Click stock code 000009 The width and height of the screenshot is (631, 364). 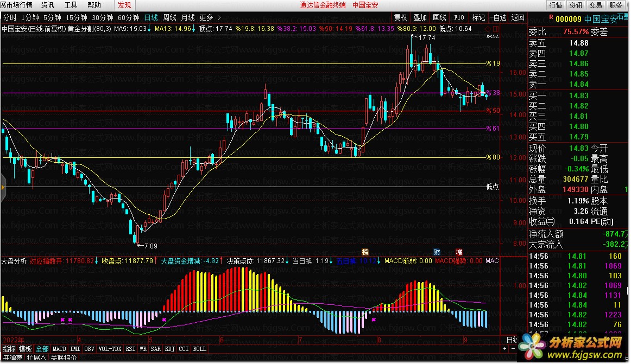click(x=568, y=19)
